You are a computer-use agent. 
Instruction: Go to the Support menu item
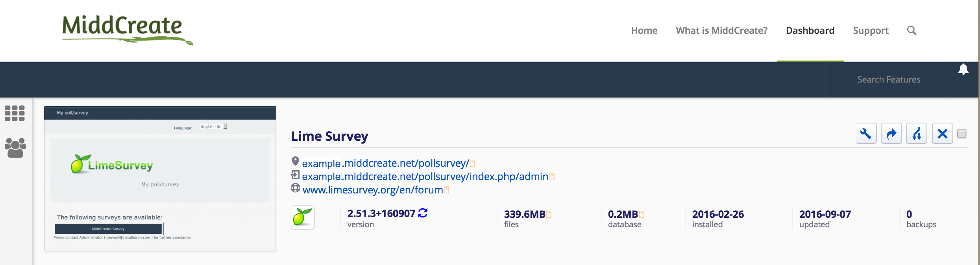coord(871,30)
